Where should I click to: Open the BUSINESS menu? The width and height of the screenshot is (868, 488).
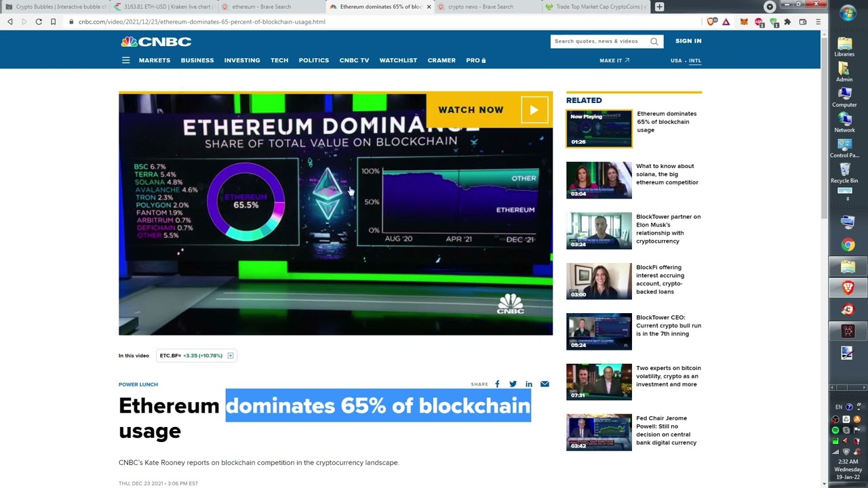(x=197, y=60)
